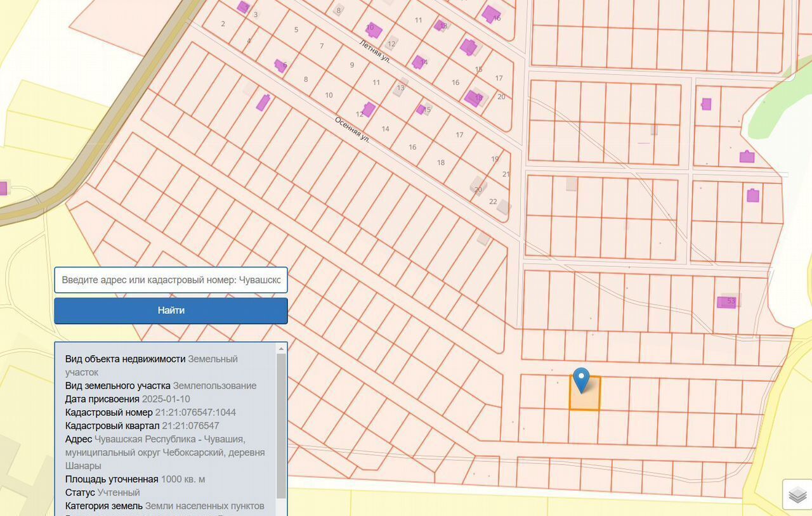Viewport: 812px width, 516px height.
Task: Click house number 9 on the map
Action: 352,65
